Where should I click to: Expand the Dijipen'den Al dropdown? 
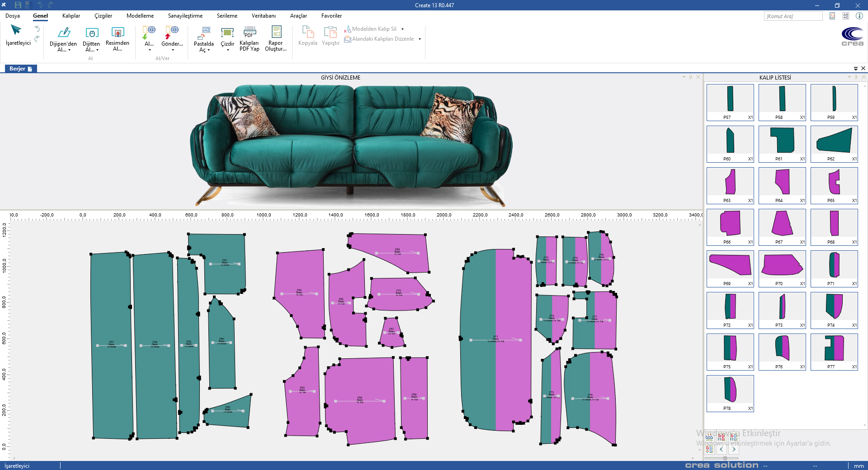click(69, 50)
